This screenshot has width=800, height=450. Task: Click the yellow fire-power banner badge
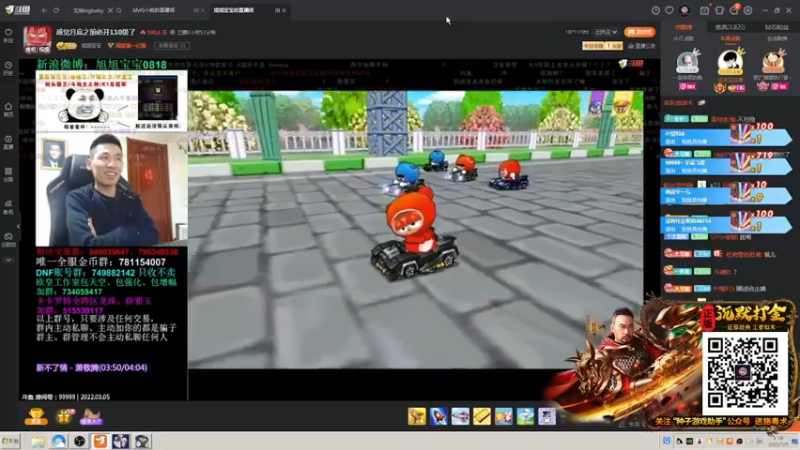click(603, 46)
